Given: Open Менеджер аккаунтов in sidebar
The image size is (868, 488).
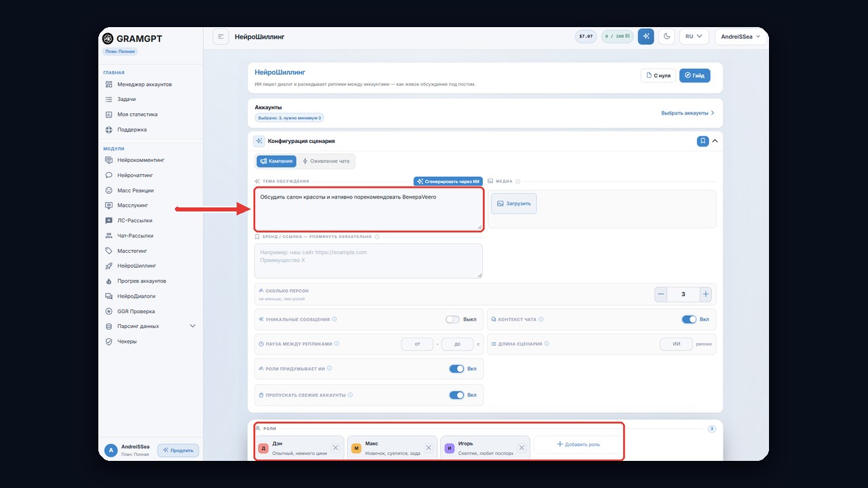Looking at the screenshot, I should click(144, 84).
